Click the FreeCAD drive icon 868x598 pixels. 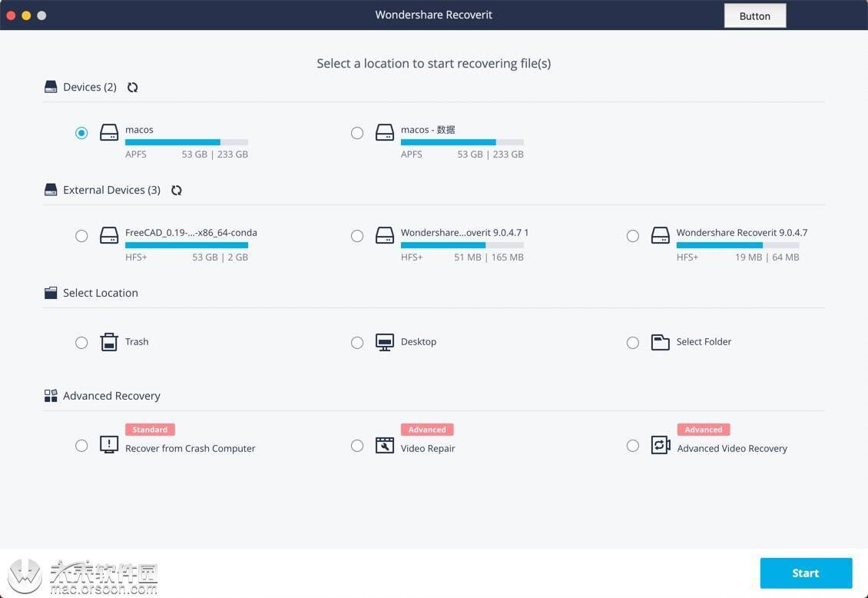109,236
